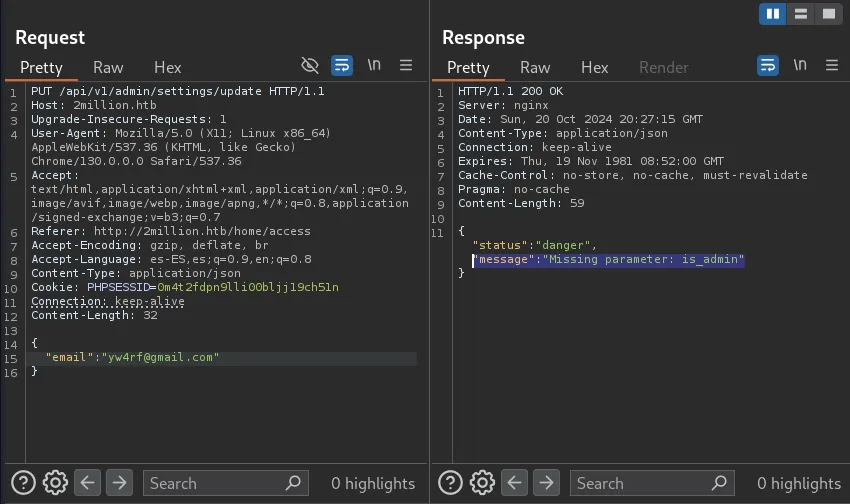The height and width of the screenshot is (504, 850).
Task: Open Request search settings gear
Action: pos(55,483)
